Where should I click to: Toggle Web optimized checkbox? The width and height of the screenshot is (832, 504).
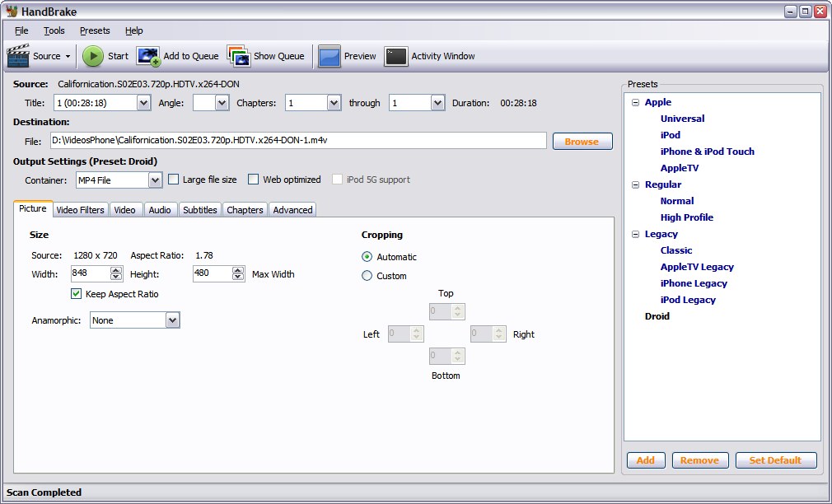point(254,180)
